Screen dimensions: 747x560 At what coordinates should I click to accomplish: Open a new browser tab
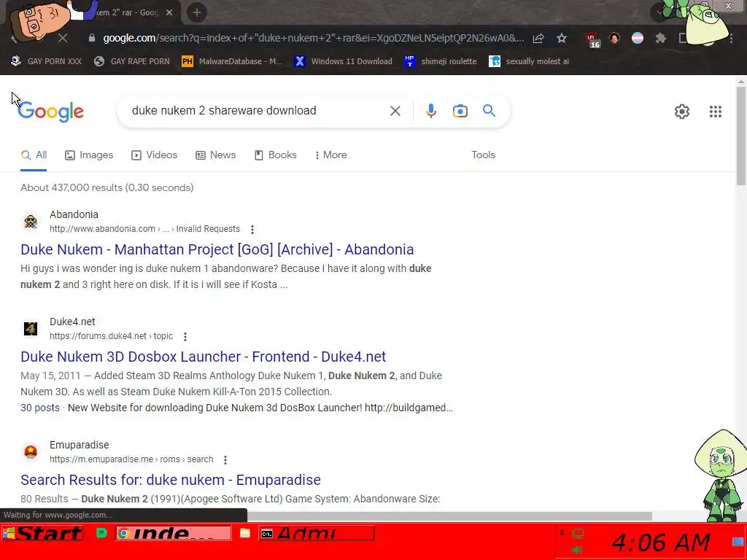197,12
